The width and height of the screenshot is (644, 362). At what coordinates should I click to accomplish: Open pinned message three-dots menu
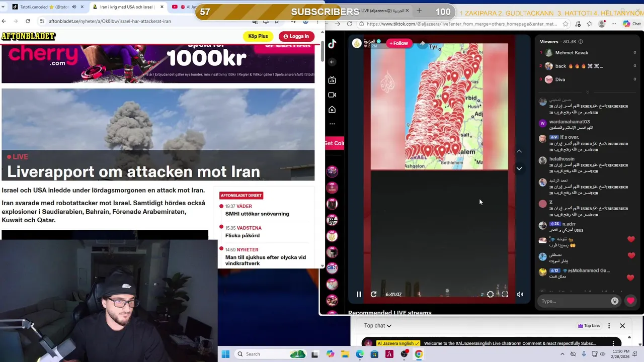(x=613, y=343)
